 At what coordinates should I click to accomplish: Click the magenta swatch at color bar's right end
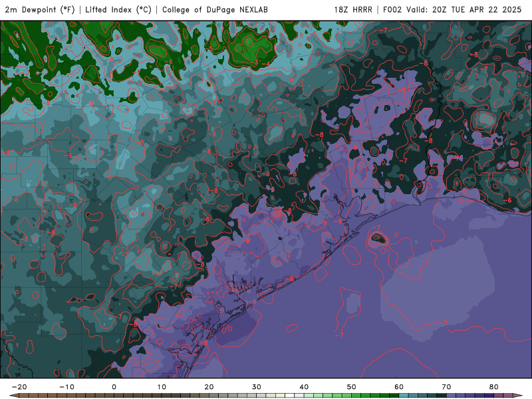[507, 395]
